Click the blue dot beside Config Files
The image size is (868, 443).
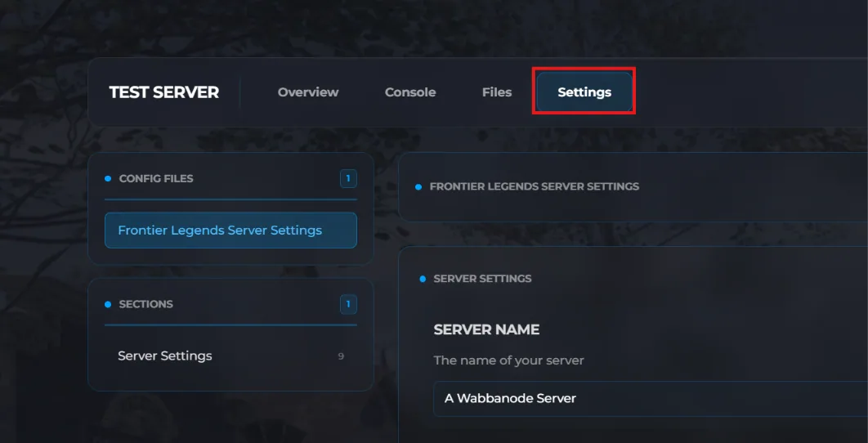(x=108, y=179)
